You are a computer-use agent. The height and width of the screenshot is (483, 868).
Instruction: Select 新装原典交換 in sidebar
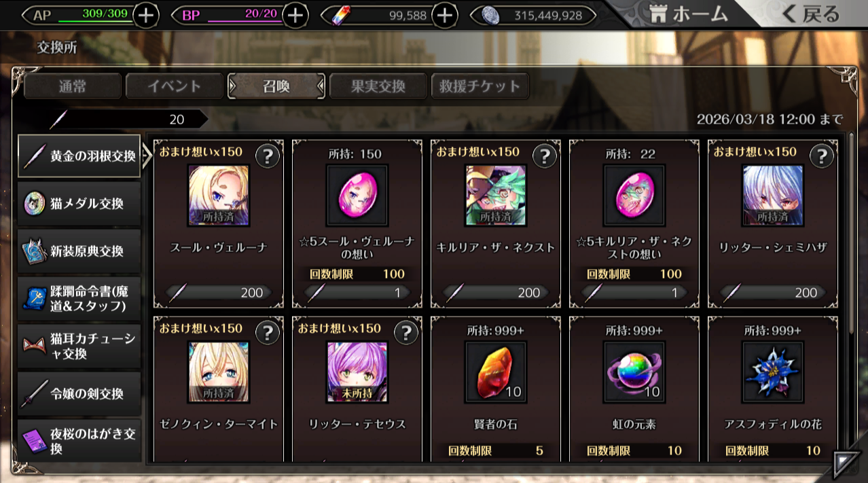(79, 251)
